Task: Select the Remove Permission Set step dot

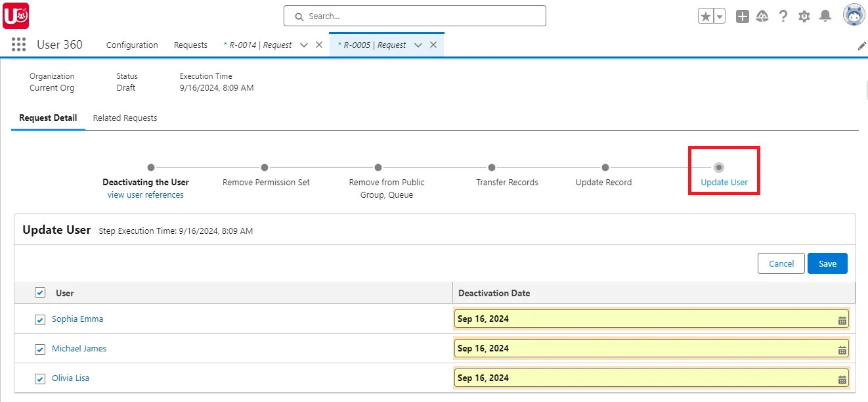Action: click(x=265, y=167)
